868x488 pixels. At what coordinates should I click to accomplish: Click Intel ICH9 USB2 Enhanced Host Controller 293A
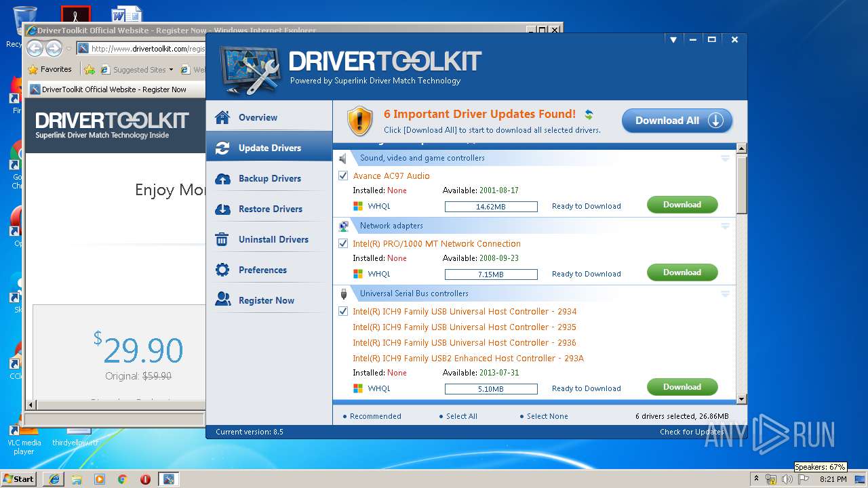(x=468, y=358)
